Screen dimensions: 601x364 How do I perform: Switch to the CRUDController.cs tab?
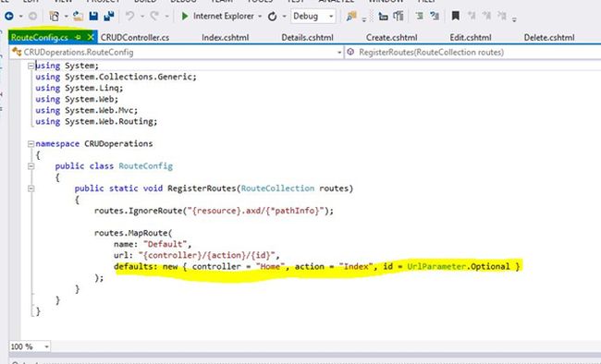click(135, 38)
